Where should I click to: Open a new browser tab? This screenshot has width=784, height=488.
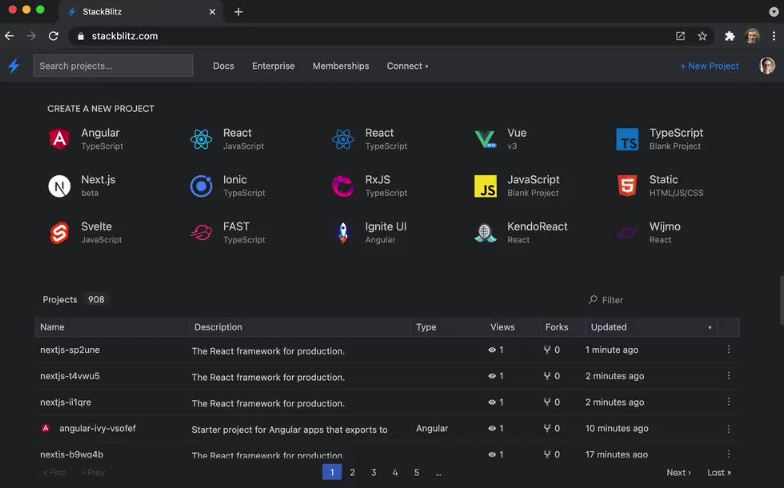point(238,12)
